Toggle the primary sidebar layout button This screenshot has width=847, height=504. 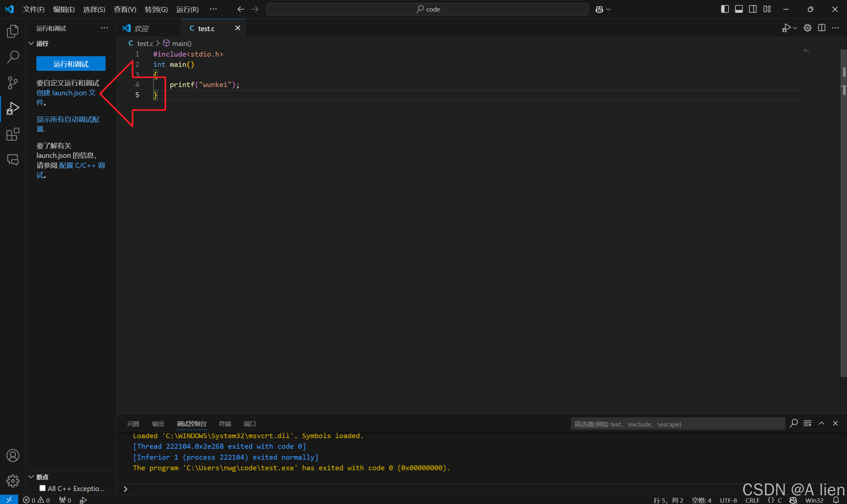725,9
